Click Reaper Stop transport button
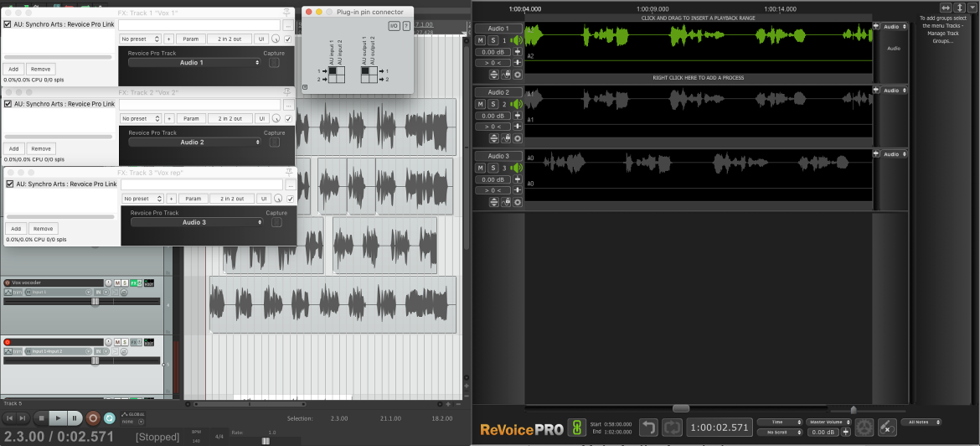This screenshot has height=446, width=980. [x=41, y=417]
